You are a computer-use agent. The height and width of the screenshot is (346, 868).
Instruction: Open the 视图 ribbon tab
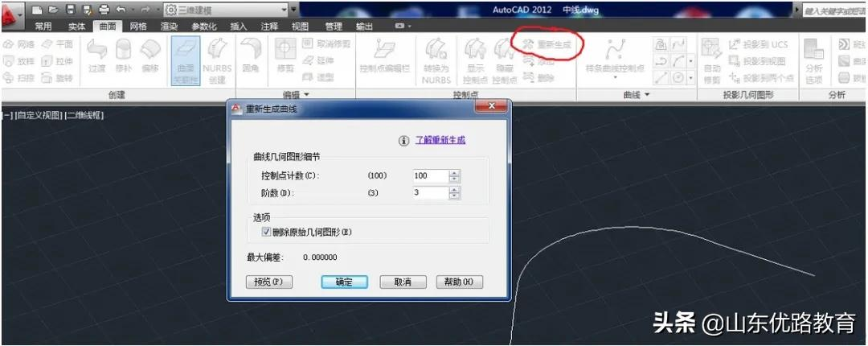point(300,26)
